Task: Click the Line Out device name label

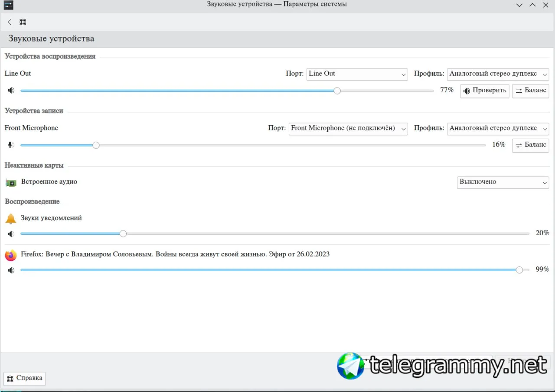Action: pos(18,74)
